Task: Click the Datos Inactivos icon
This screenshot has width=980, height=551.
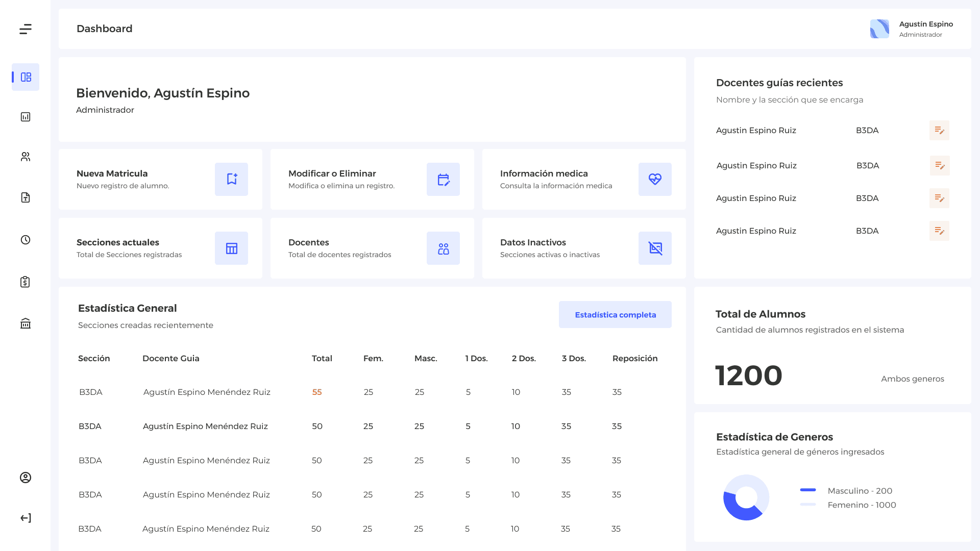Action: pyautogui.click(x=655, y=248)
